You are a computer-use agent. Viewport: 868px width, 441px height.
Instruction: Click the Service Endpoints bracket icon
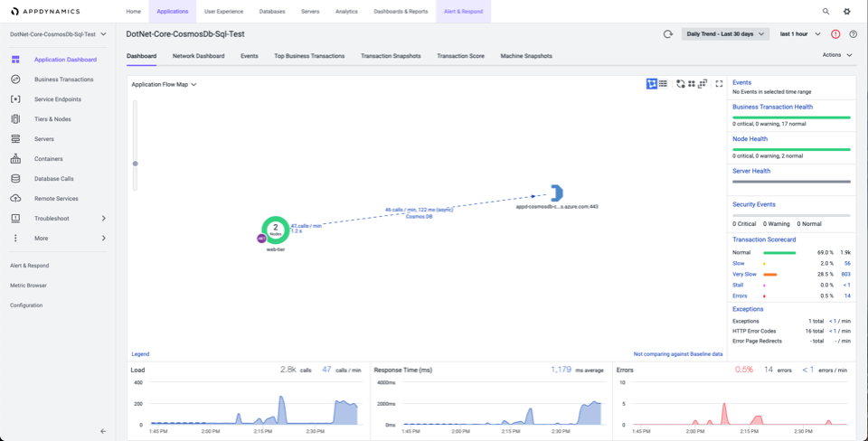(15, 99)
